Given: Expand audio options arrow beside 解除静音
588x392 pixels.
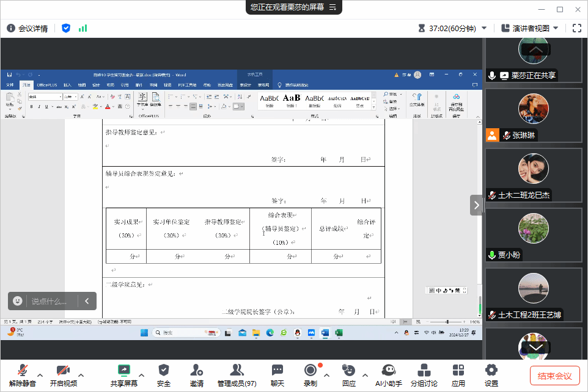Looking at the screenshot, I should click(40, 374).
